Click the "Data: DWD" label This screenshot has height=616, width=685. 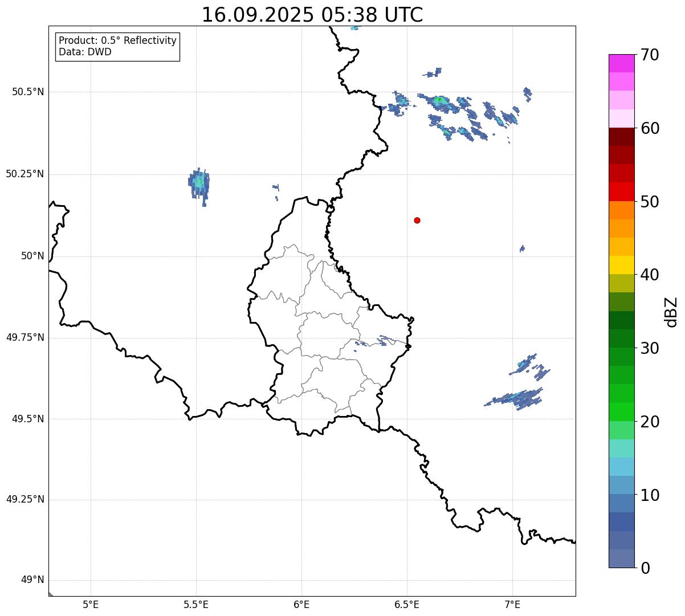point(85,52)
